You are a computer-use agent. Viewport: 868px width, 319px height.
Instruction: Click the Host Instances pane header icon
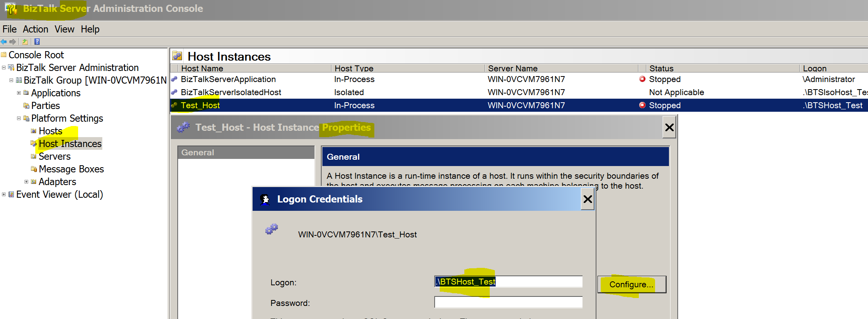coord(177,56)
